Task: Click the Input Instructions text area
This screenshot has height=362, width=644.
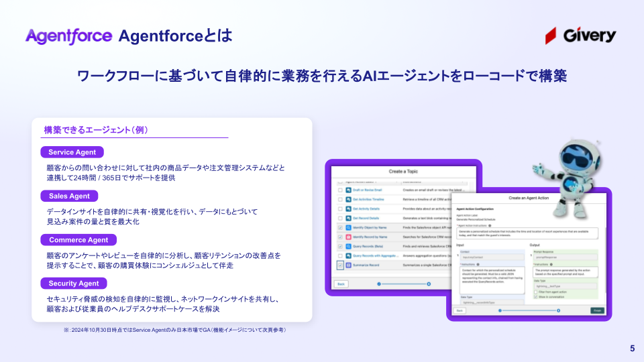Action: [x=492, y=280]
